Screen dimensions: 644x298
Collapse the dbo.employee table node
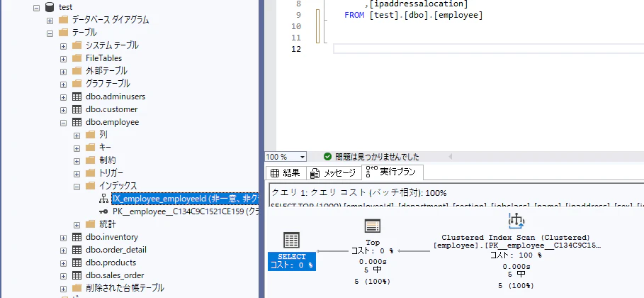pos(63,123)
